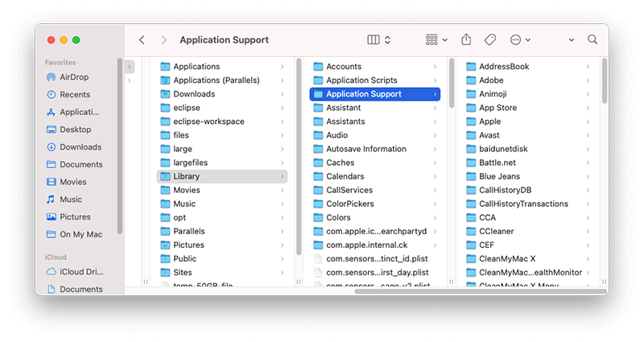Select the Adobe folder
Screen dimensions: 644x342
(x=528, y=80)
